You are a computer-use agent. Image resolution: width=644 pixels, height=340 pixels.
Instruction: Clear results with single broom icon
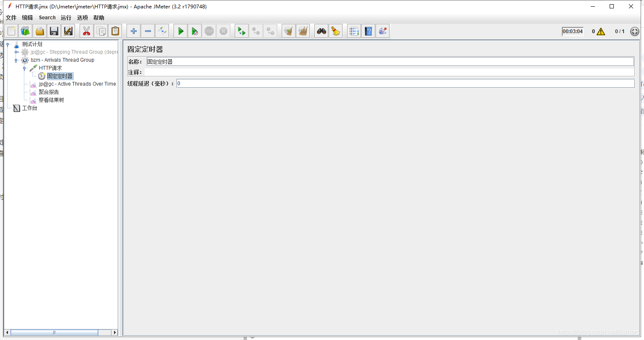click(x=288, y=31)
